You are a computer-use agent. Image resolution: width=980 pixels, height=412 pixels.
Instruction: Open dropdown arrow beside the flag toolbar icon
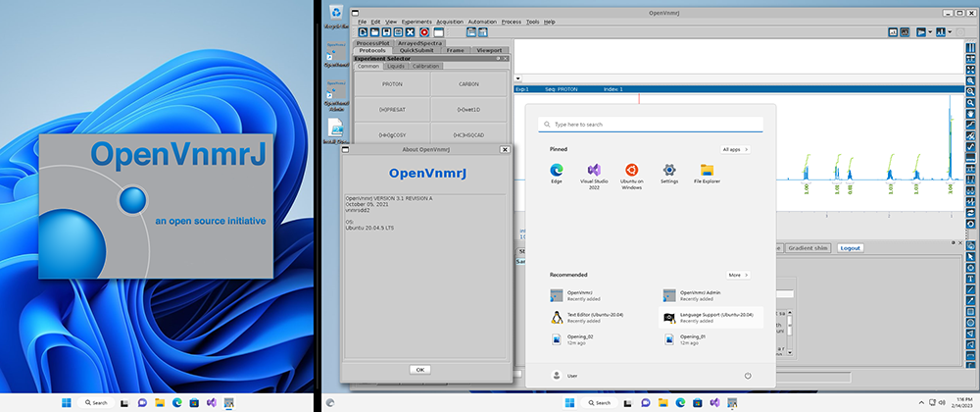(x=930, y=32)
